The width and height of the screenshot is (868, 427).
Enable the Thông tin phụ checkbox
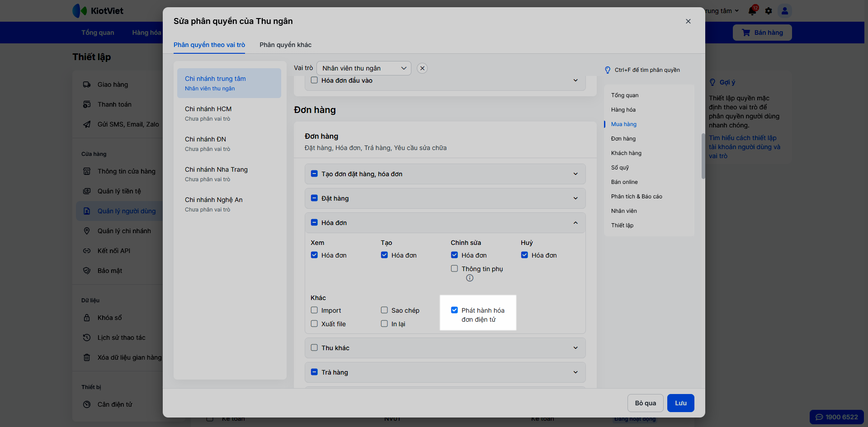click(x=454, y=268)
